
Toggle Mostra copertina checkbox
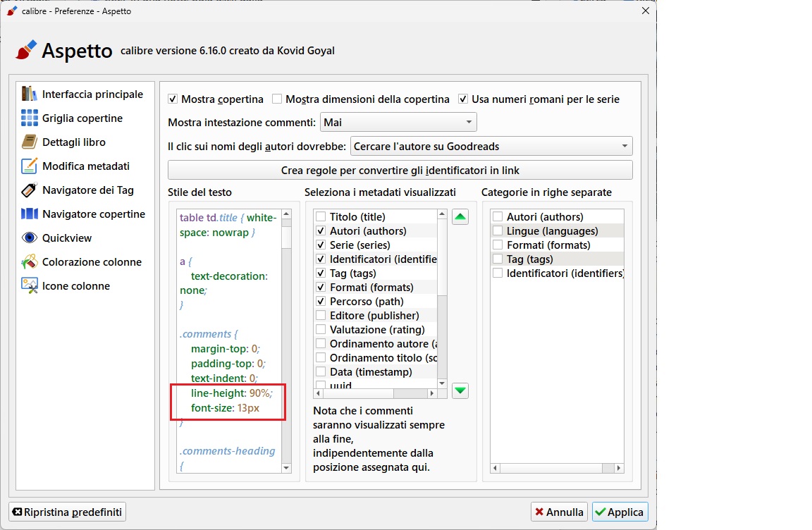point(173,99)
